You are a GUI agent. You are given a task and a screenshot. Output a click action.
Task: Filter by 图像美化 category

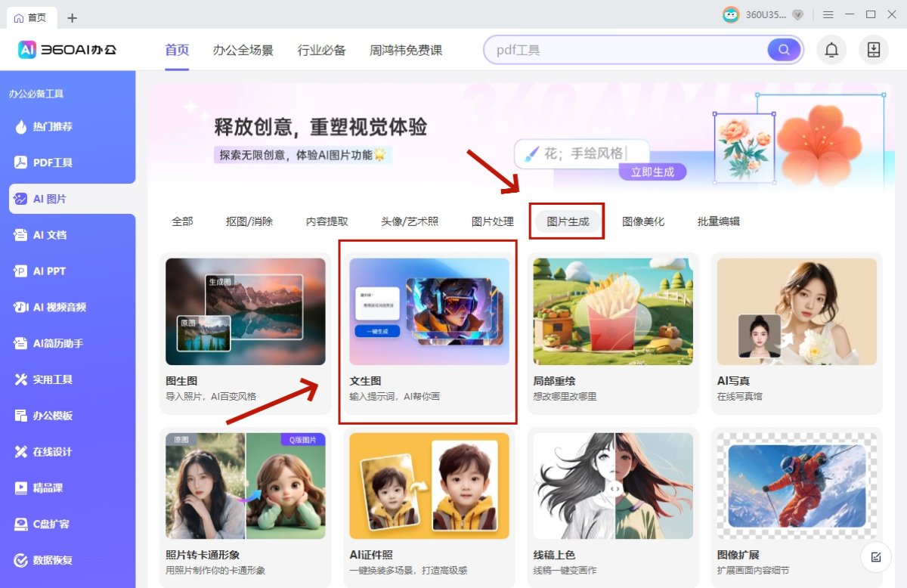click(x=643, y=221)
